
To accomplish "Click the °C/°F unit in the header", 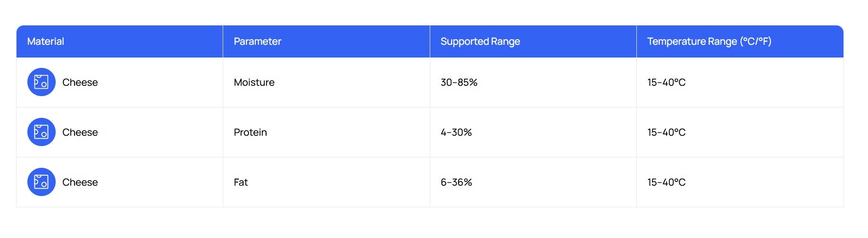I will pos(756,41).
